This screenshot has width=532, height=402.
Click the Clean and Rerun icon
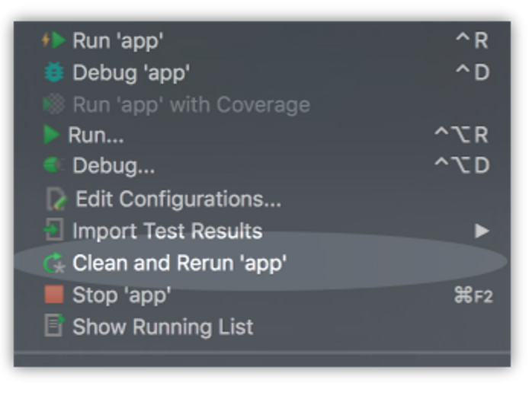54,263
